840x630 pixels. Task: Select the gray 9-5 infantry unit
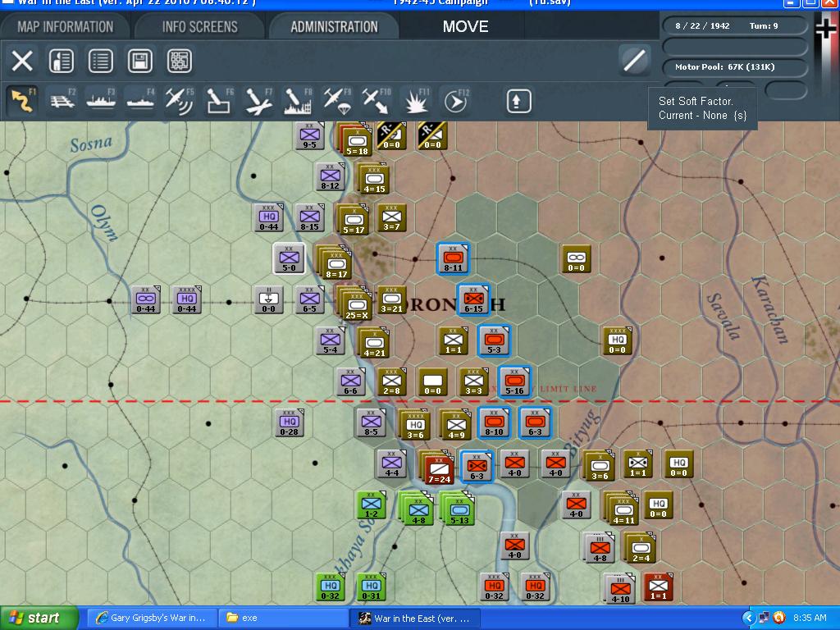click(309, 136)
